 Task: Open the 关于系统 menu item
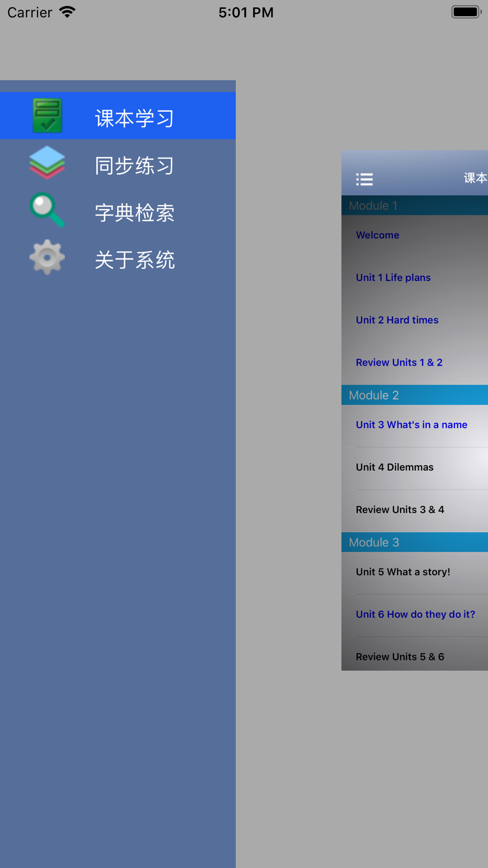click(118, 257)
